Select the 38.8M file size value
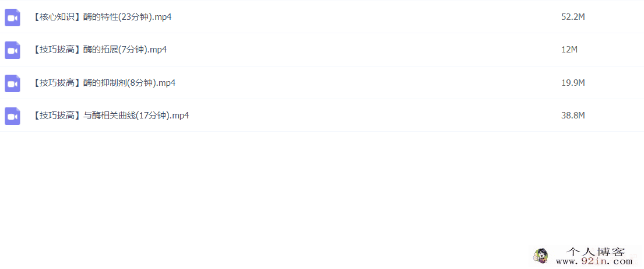 pos(573,116)
